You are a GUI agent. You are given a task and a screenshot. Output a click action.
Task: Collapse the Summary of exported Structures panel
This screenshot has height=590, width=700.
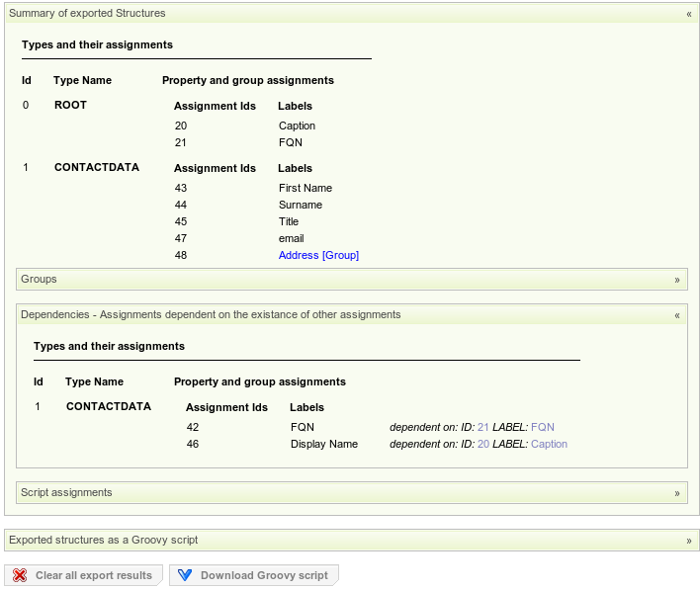688,14
